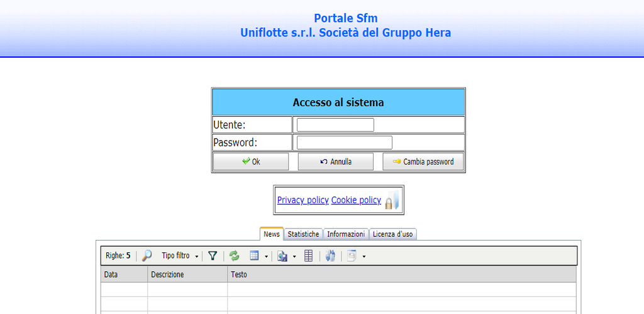
Task: Click the Righe: 5 row count text
Action: (118, 256)
